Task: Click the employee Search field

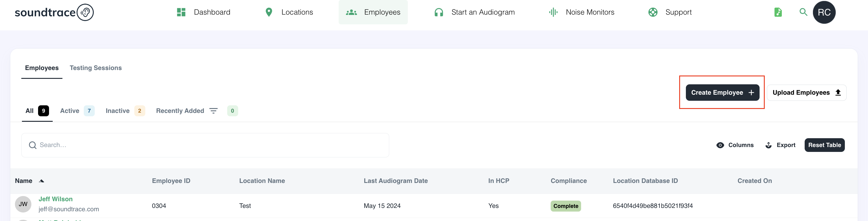Action: point(205,145)
